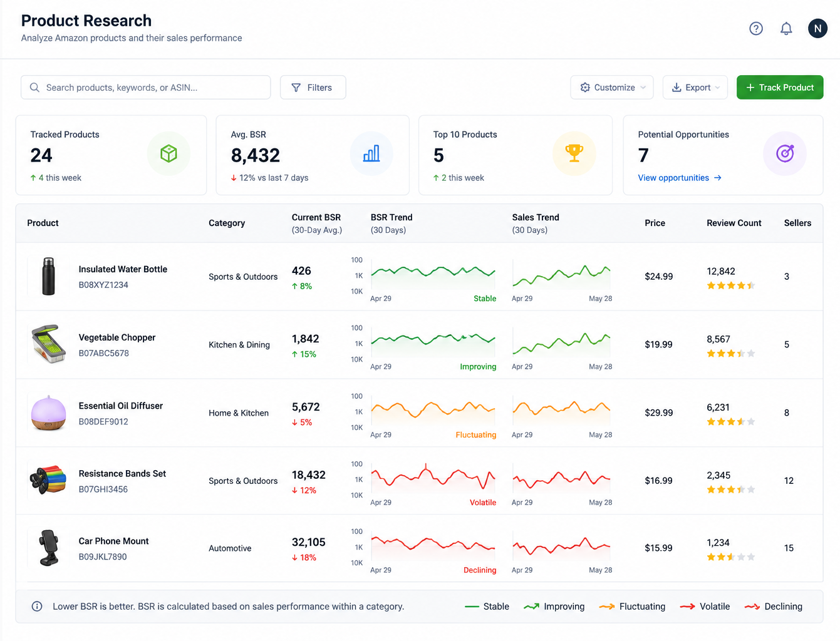Click the Avg. BSR bar chart icon

point(371,153)
